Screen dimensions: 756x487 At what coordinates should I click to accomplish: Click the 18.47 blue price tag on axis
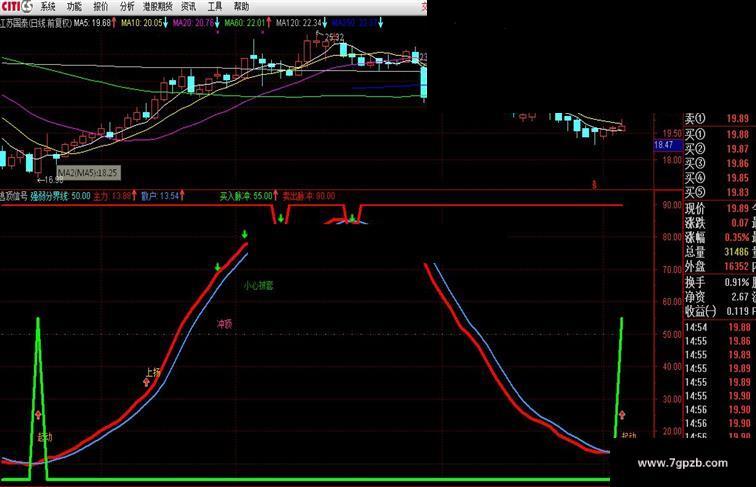click(667, 145)
